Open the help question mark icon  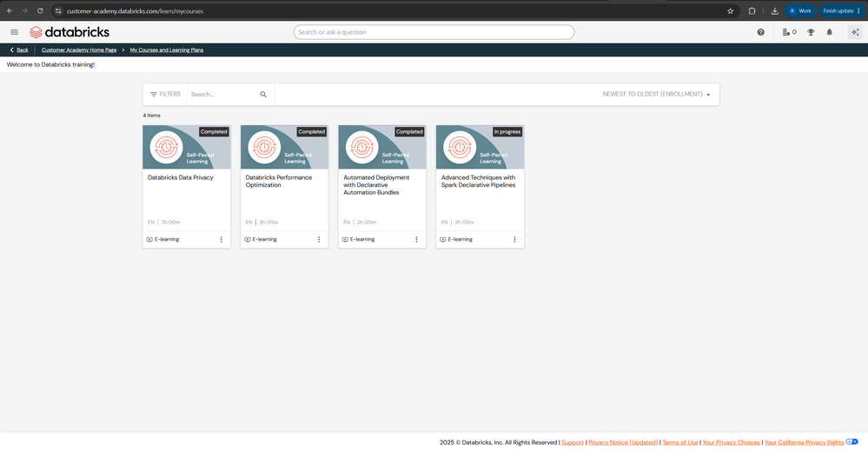point(760,32)
